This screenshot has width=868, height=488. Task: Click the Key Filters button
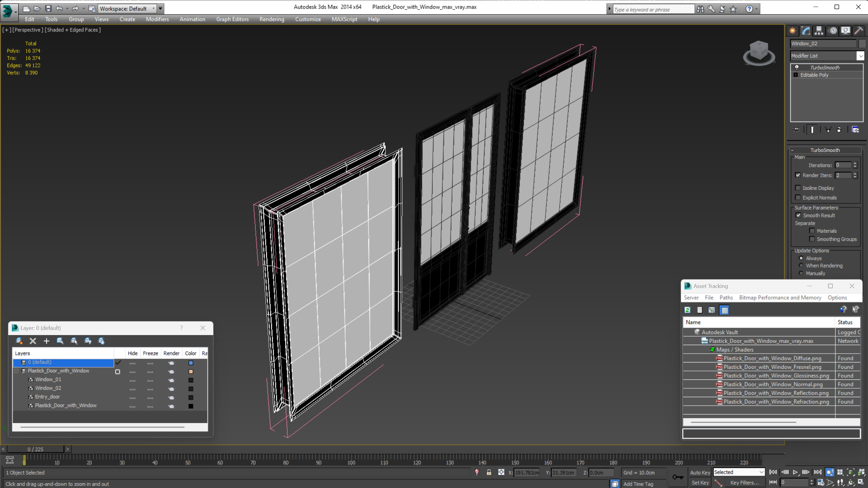click(744, 483)
